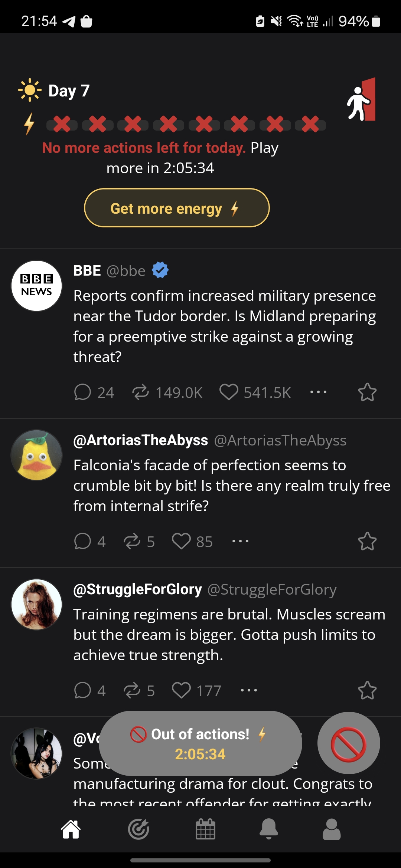401x868 pixels.
Task: Open the calendar tab
Action: point(205,829)
